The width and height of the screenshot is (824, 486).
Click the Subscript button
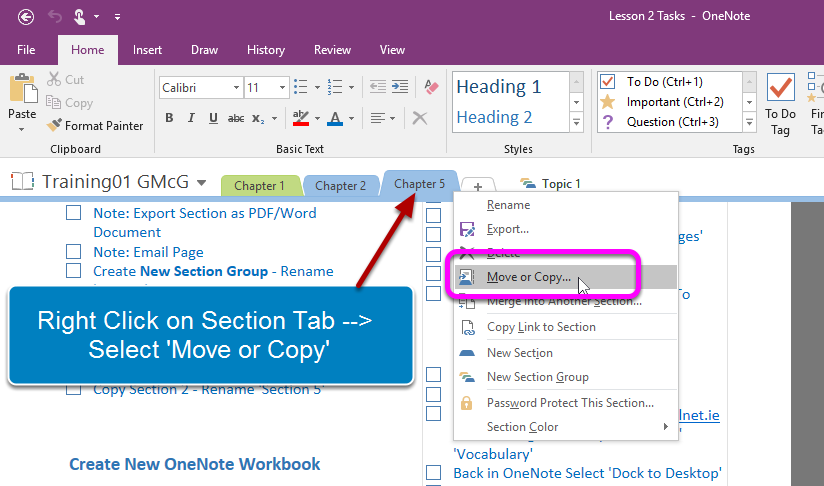coord(258,119)
